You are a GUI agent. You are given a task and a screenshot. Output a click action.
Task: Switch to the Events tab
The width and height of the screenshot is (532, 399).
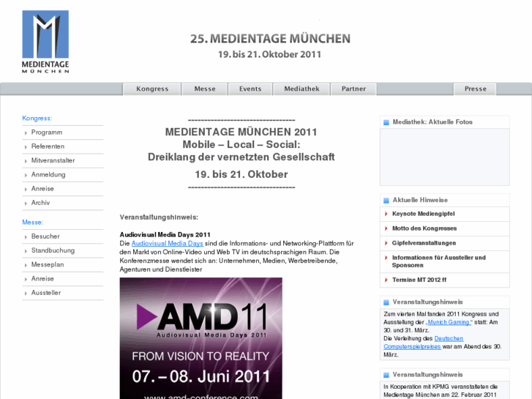tap(250, 89)
